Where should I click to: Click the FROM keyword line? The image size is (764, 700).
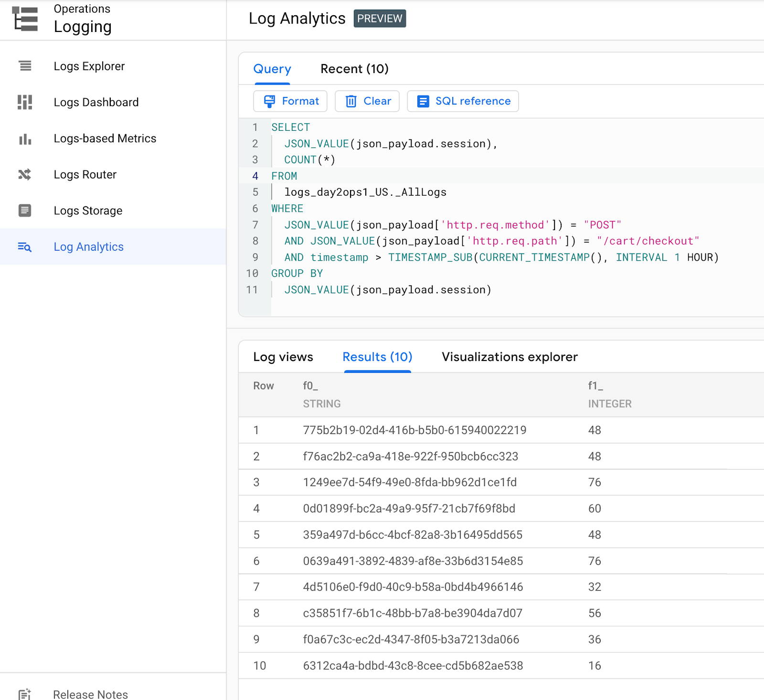(284, 176)
